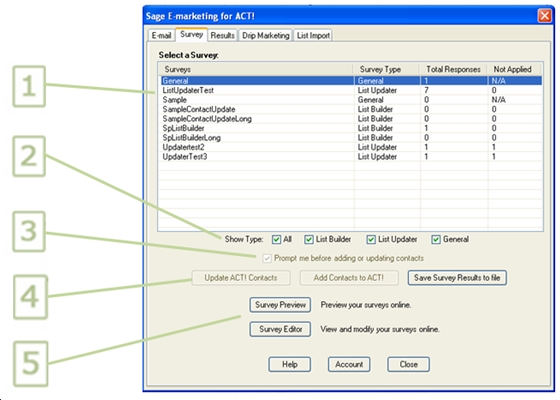Click total responses 7 for ListUpdaterTest

(x=426, y=90)
